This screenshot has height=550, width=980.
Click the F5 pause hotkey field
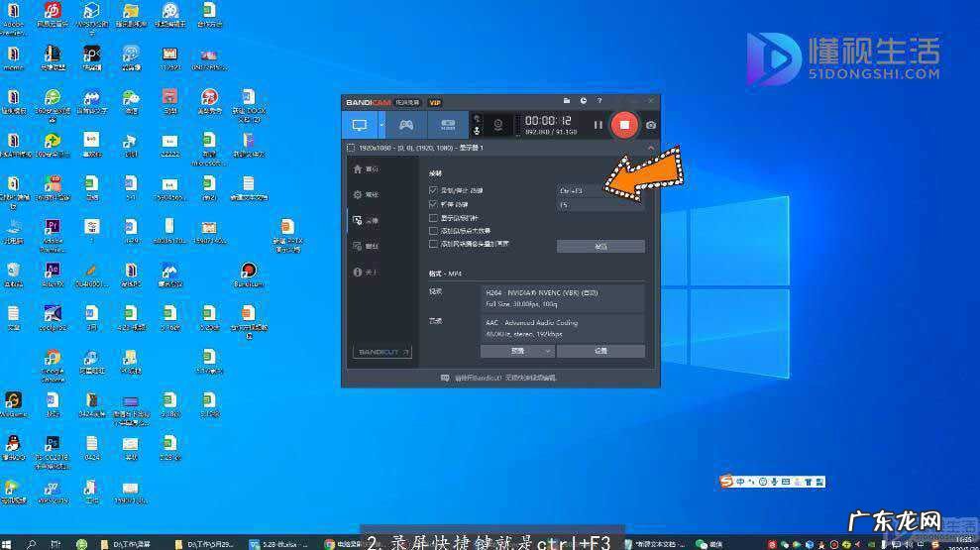(600, 204)
